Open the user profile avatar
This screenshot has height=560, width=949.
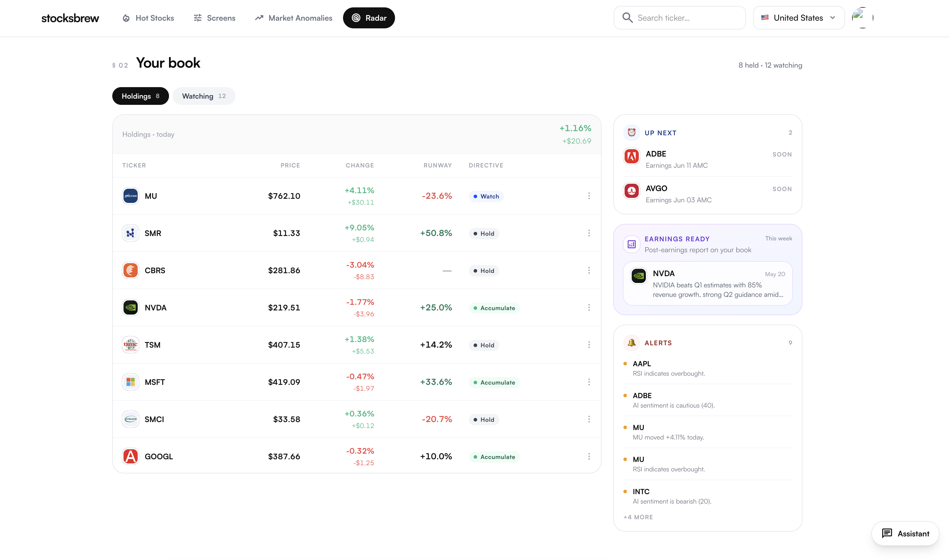862,17
